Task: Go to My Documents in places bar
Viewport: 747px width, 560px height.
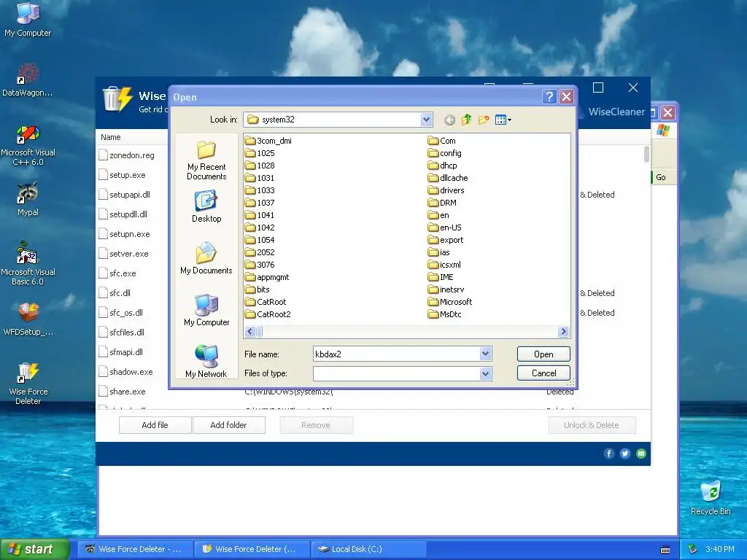Action: coord(206,258)
